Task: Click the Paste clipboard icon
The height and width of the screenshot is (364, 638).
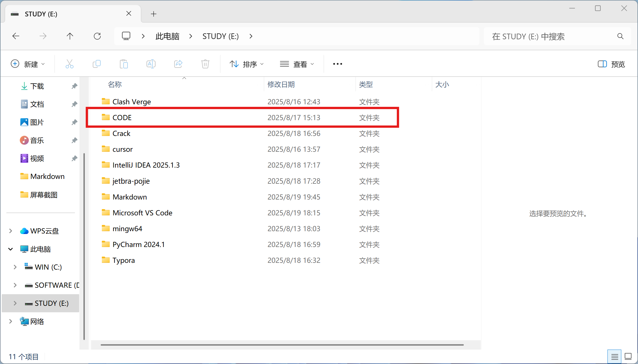Action: (x=124, y=64)
